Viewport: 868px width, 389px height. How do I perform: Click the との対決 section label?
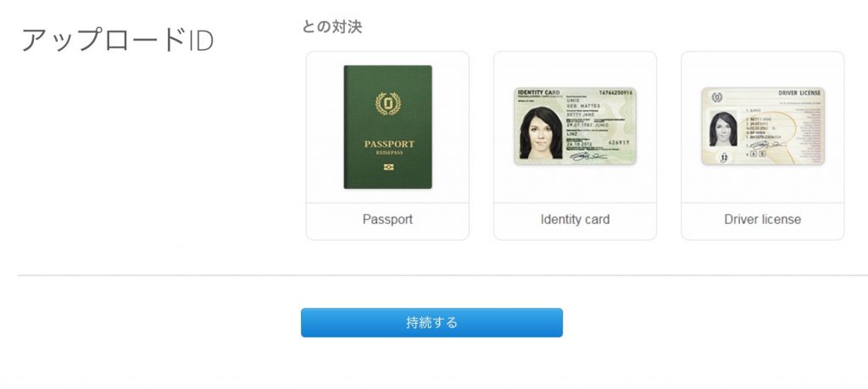click(x=331, y=26)
